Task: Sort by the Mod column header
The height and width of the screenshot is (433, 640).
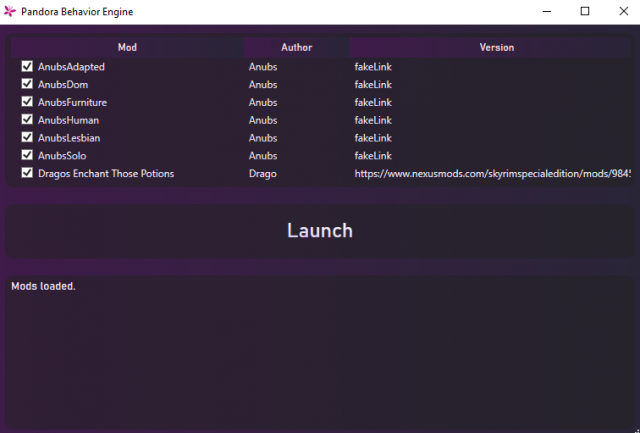Action: coord(127,47)
